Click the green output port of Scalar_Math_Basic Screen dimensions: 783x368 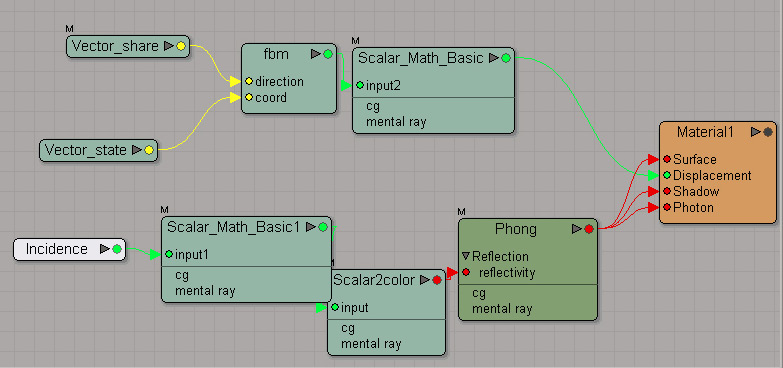click(x=506, y=58)
